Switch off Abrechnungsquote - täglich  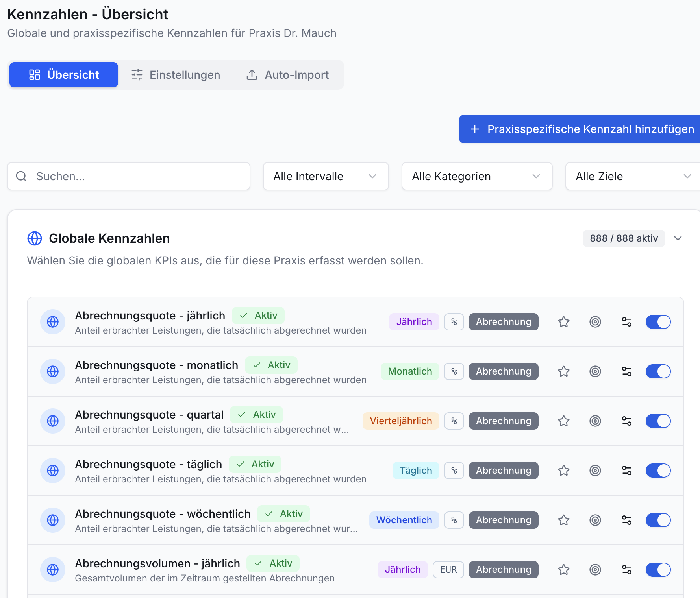coord(658,471)
